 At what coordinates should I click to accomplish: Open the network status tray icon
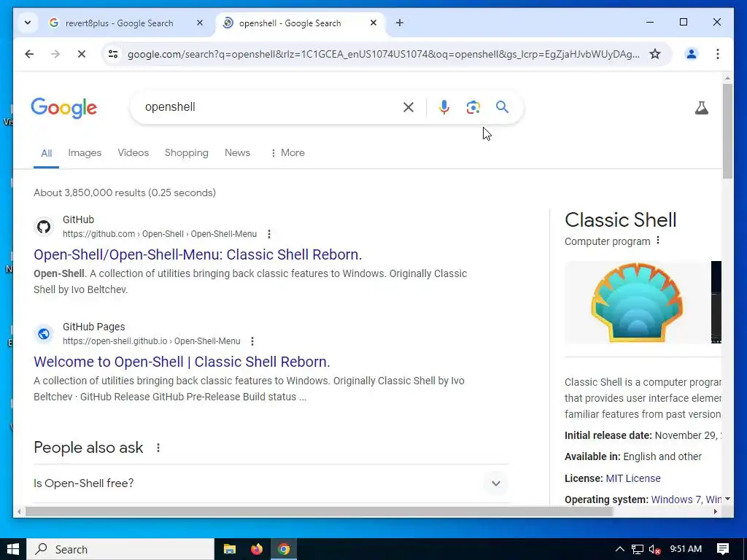tap(638, 550)
